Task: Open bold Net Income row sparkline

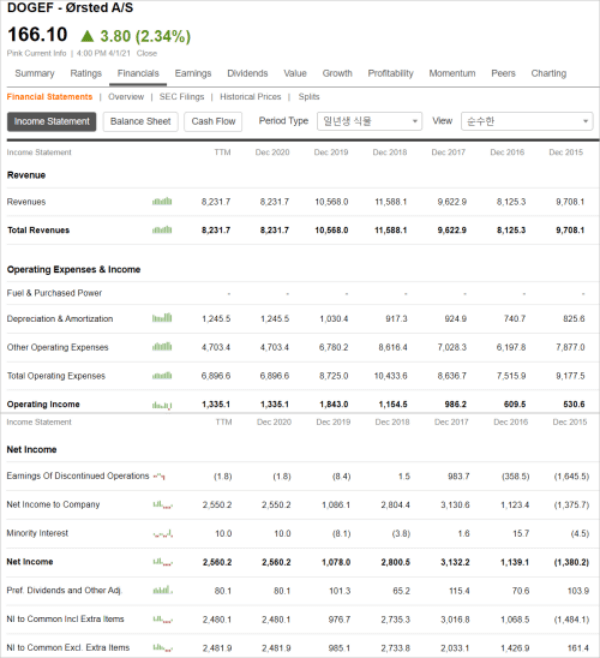Action: click(x=163, y=562)
